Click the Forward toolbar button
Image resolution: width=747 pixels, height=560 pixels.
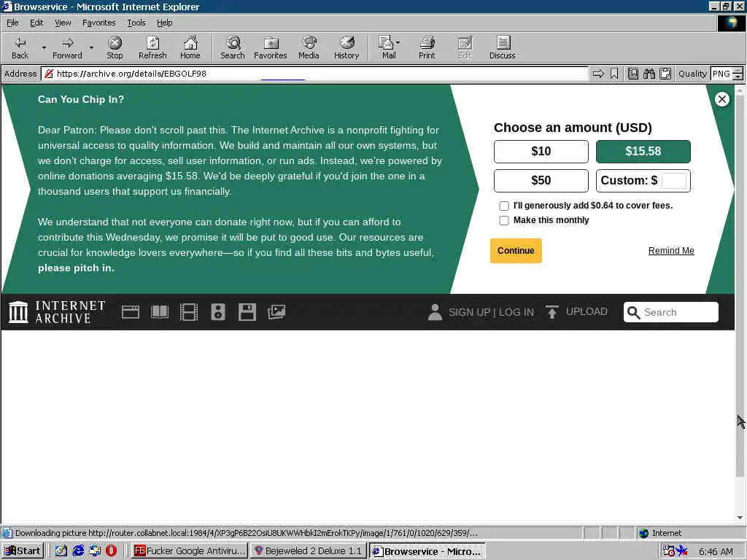[x=67, y=47]
